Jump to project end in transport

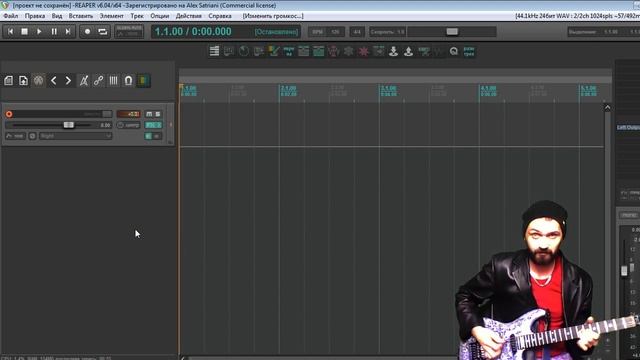coord(68,31)
